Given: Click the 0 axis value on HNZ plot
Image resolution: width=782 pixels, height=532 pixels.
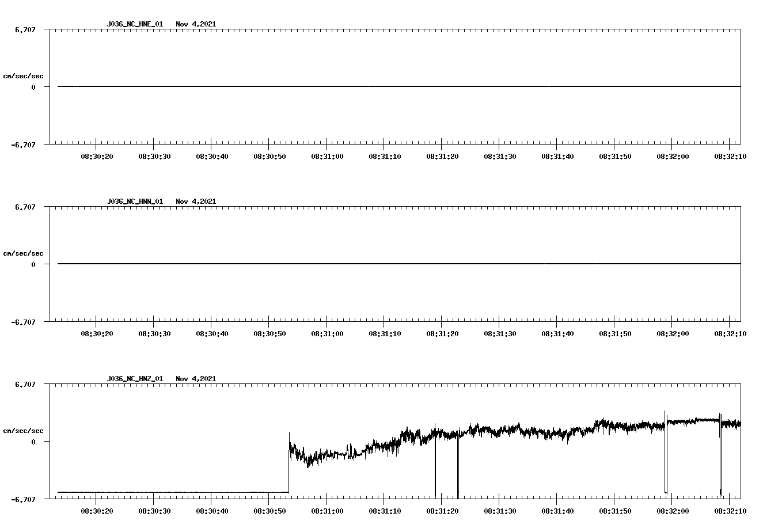Looking at the screenshot, I should point(33,442).
